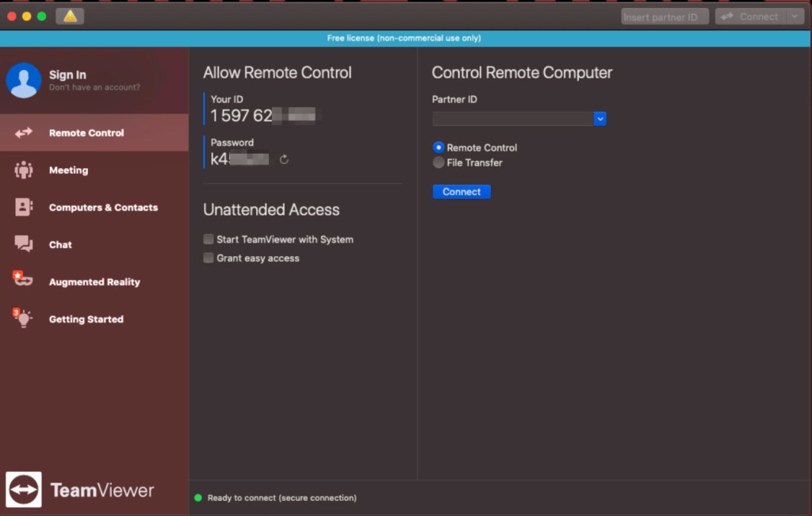
Task: Click the Allow Remote Control heading
Action: coord(277,72)
